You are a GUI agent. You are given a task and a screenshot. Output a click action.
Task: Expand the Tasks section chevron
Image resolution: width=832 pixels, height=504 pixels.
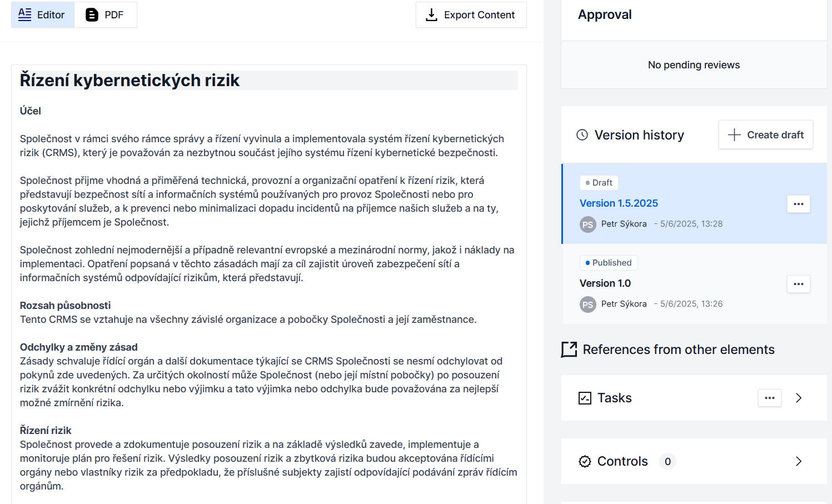coord(798,398)
